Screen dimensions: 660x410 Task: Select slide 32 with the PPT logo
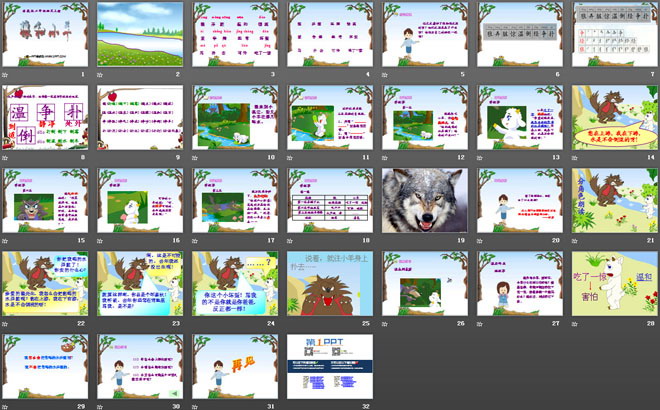click(330, 367)
